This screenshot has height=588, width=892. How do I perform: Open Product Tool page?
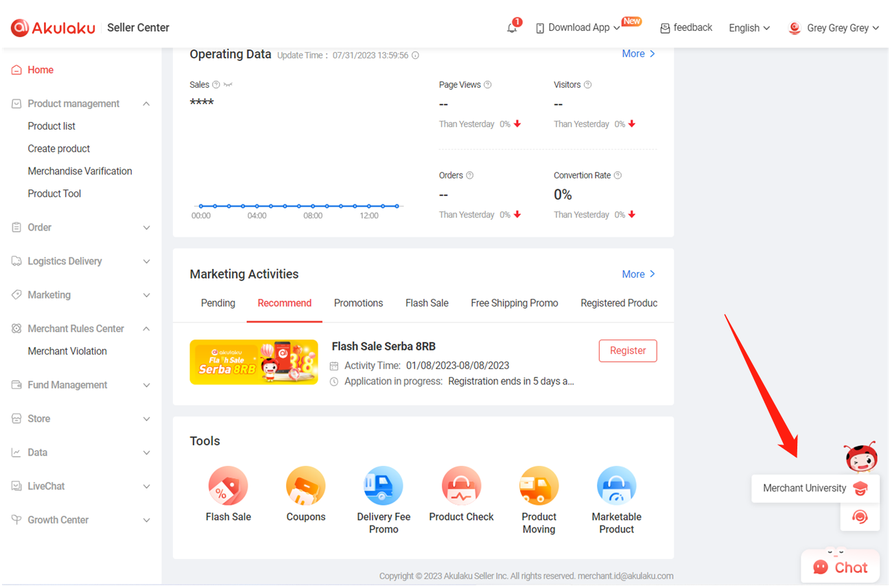coord(54,193)
